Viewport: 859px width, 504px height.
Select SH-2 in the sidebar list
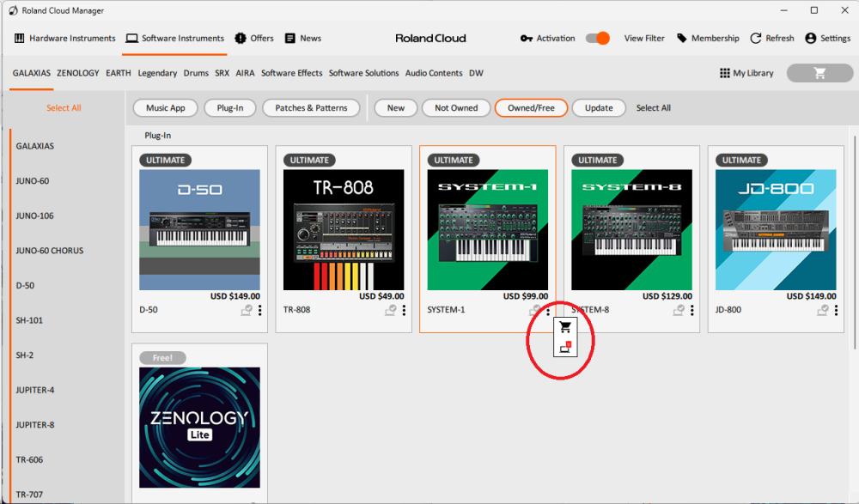click(x=25, y=355)
